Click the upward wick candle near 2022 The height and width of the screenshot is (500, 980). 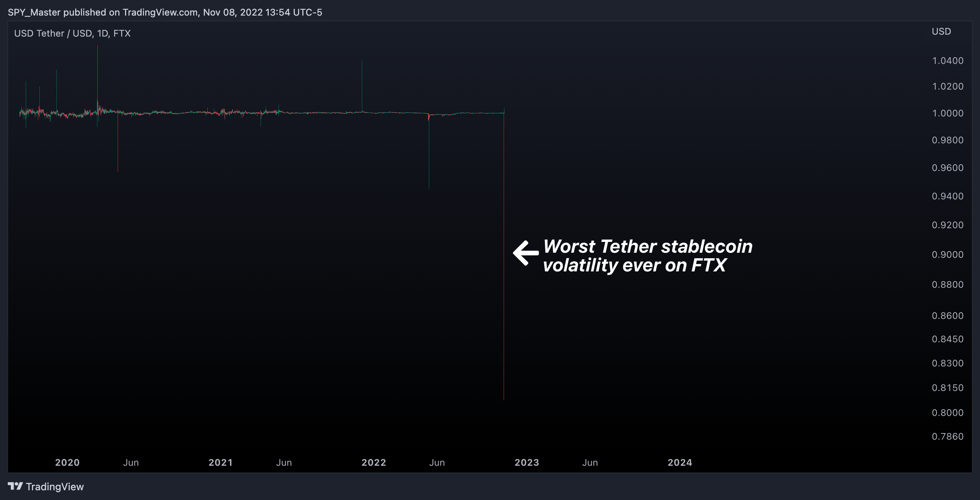(362, 86)
